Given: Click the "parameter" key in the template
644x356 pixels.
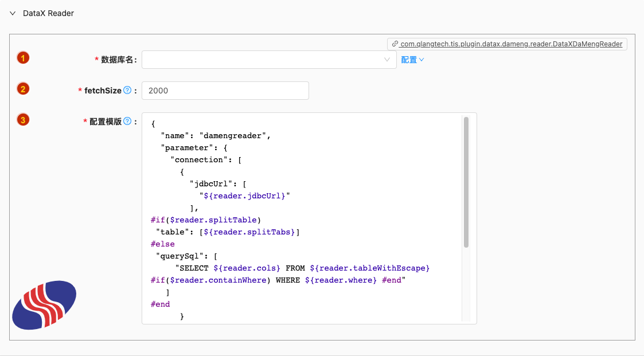Looking at the screenshot, I should tap(188, 148).
